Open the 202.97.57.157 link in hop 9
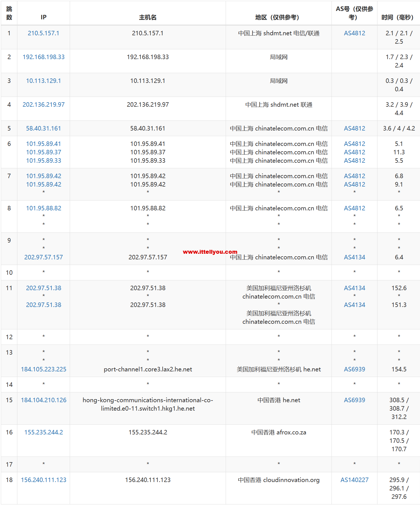The width and height of the screenshot is (420, 505). 43,257
